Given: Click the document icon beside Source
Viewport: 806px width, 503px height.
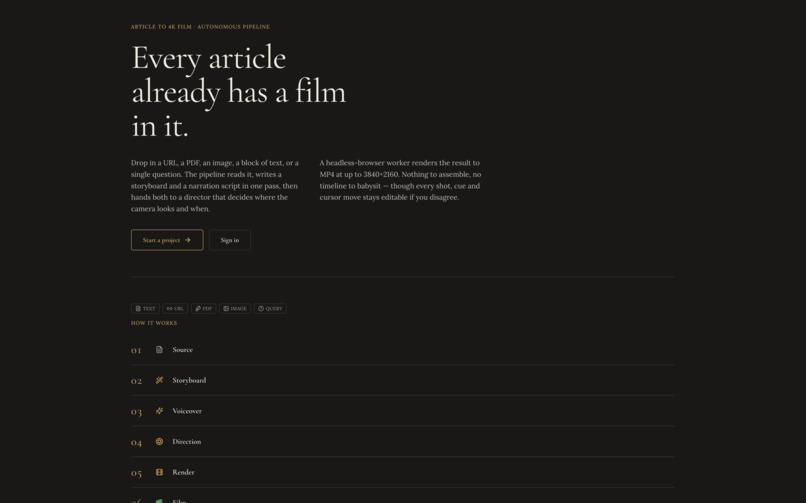Looking at the screenshot, I should 159,349.
